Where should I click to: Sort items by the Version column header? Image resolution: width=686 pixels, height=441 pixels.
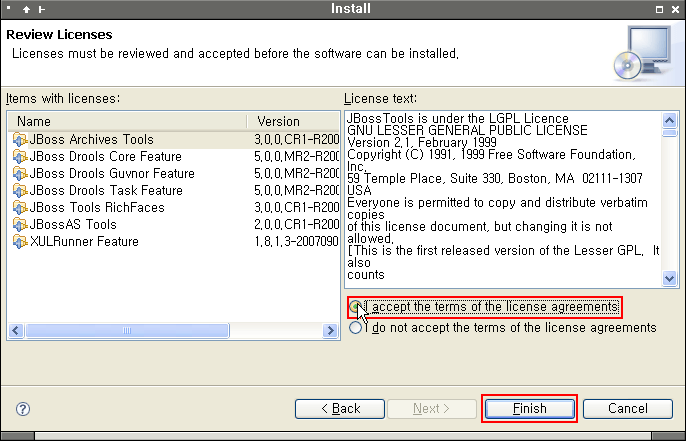point(293,121)
